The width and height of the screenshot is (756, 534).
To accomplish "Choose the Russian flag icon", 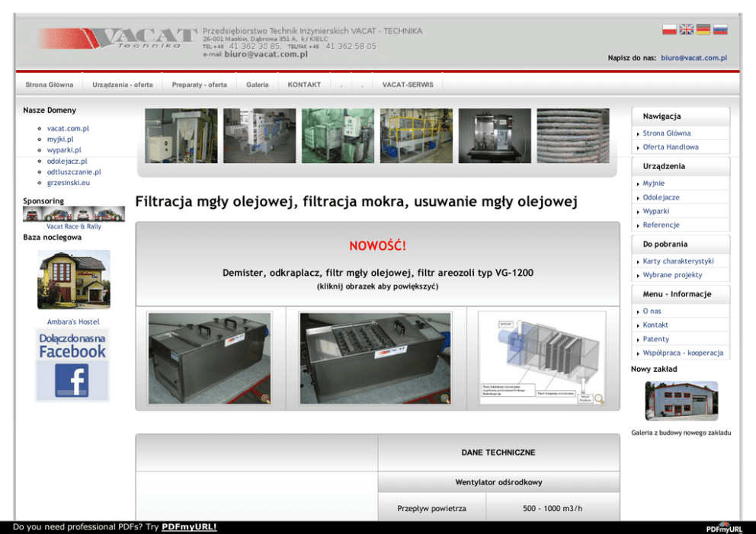I will (720, 30).
